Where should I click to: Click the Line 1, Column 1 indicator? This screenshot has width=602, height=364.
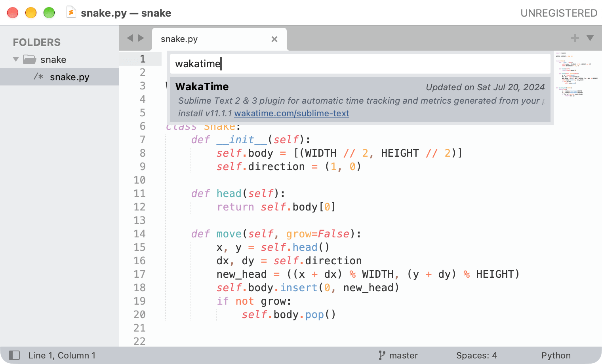62,355
